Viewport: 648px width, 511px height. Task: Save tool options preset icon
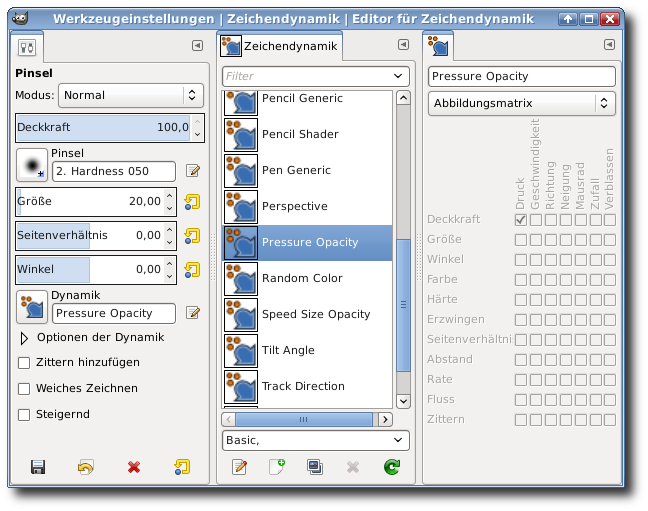coord(38,467)
